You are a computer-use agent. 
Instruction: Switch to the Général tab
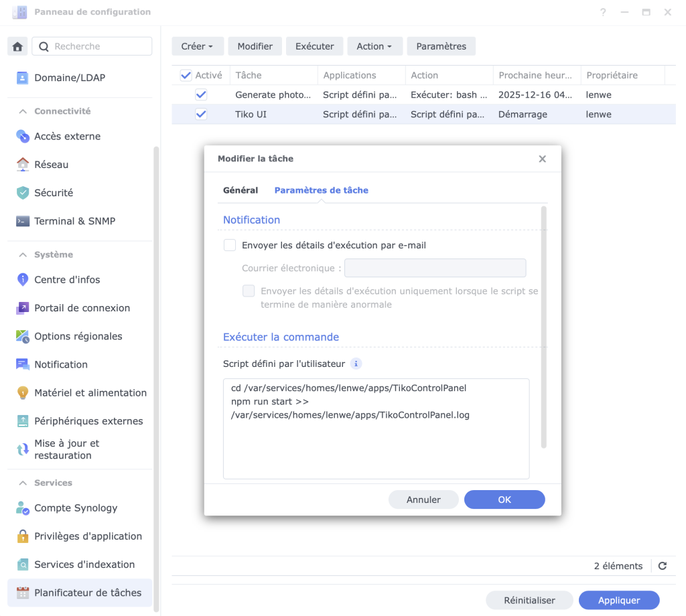click(241, 190)
